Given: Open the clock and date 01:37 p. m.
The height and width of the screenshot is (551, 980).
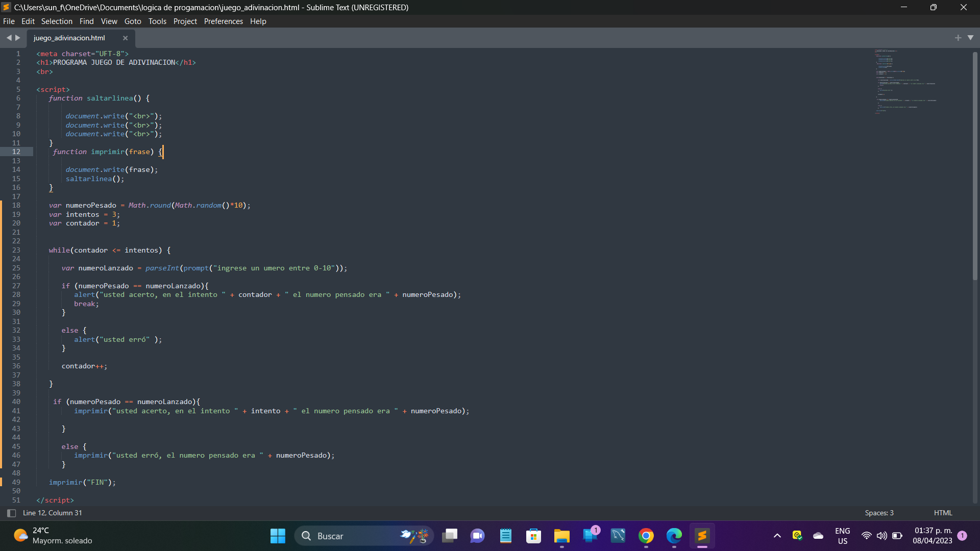Looking at the screenshot, I should click(933, 536).
